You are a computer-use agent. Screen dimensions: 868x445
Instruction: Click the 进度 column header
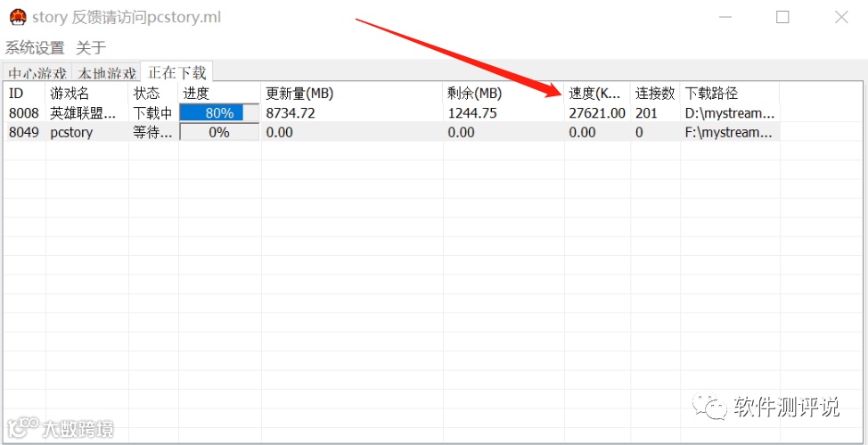click(220, 93)
